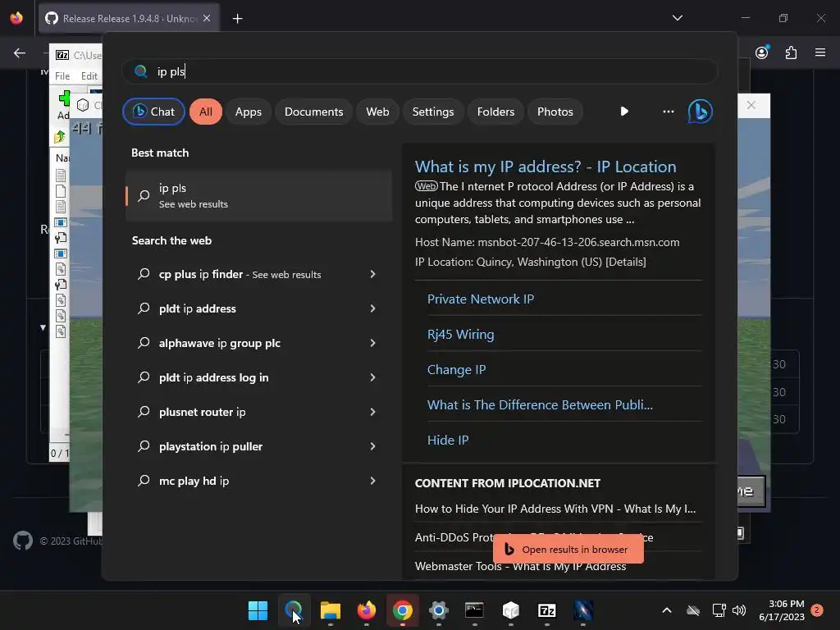Close the GitHub Release browser tab
The width and height of the screenshot is (840, 630).
207,18
